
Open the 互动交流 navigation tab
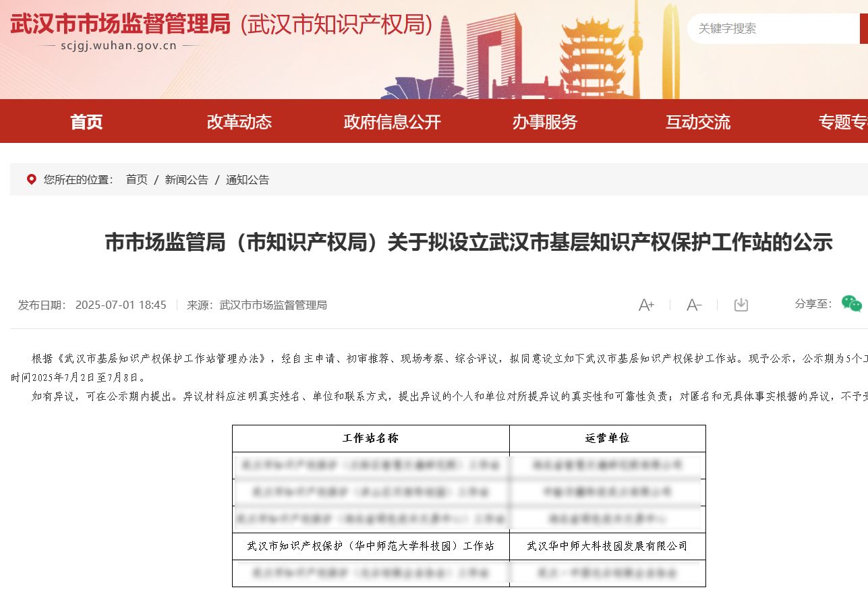point(698,122)
